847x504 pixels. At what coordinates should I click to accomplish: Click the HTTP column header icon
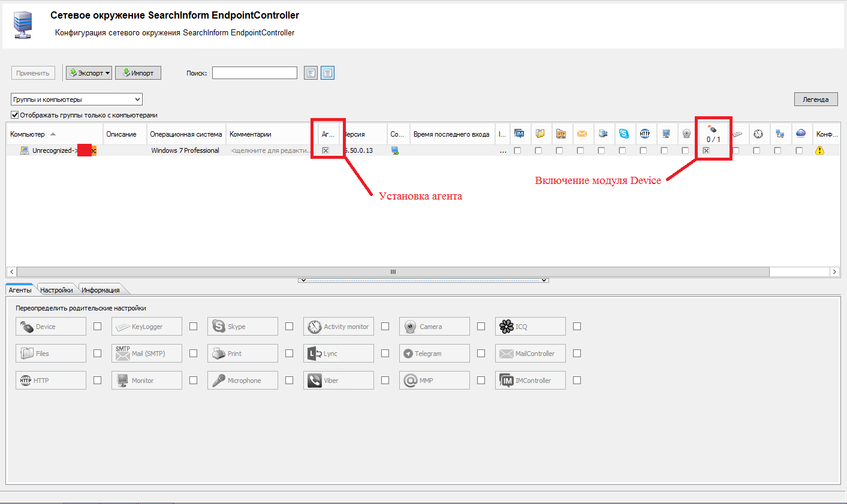click(645, 134)
